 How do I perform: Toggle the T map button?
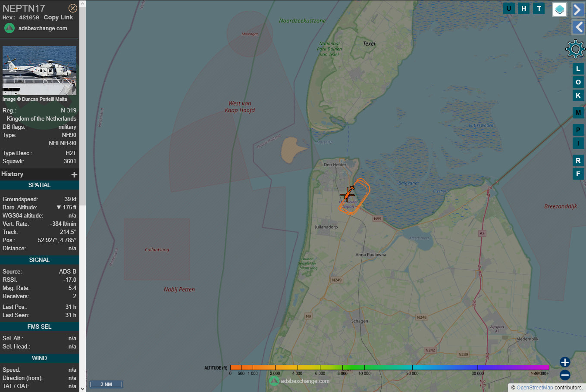[x=539, y=8]
